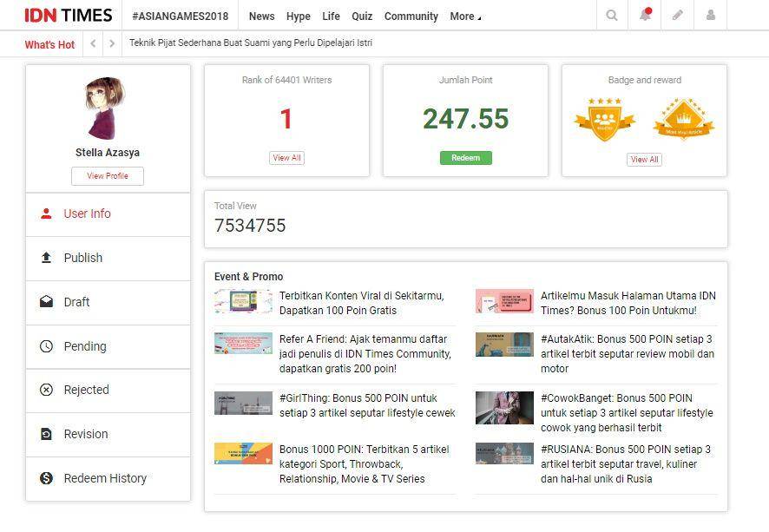769x532 pixels.
Task: Click the What's Hot label
Action: (x=49, y=44)
